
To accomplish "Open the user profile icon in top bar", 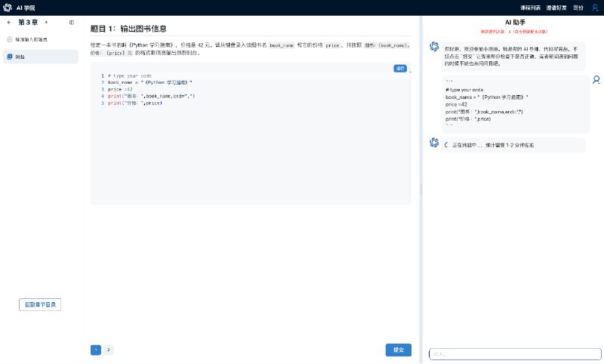I will [595, 8].
